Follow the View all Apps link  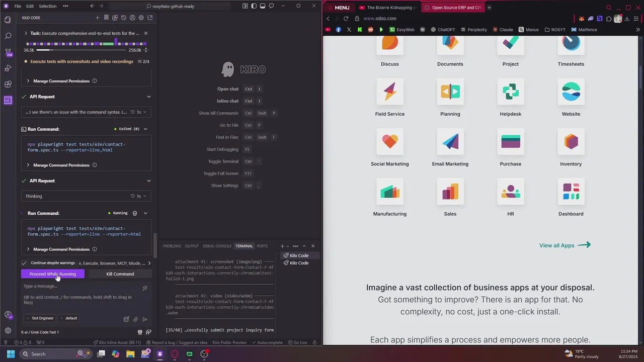click(565, 245)
